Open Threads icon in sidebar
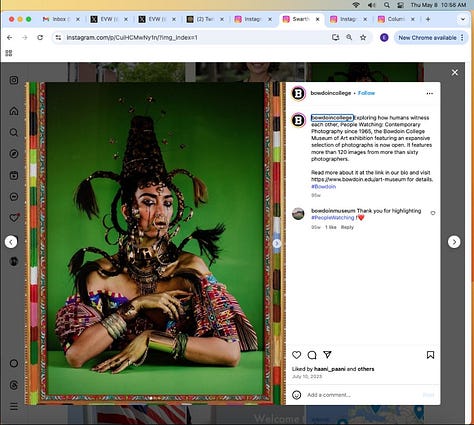The height and width of the screenshot is (425, 474). pyautogui.click(x=14, y=385)
